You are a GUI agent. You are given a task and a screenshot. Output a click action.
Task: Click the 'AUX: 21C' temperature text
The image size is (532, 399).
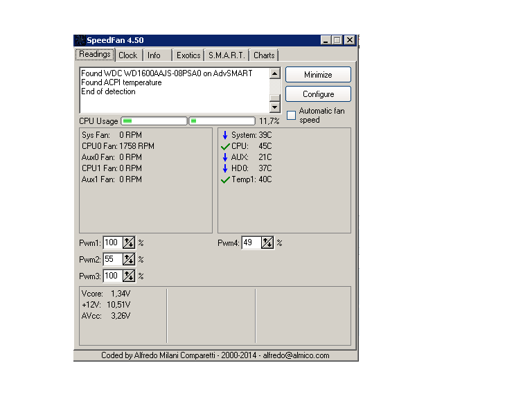pyautogui.click(x=251, y=157)
